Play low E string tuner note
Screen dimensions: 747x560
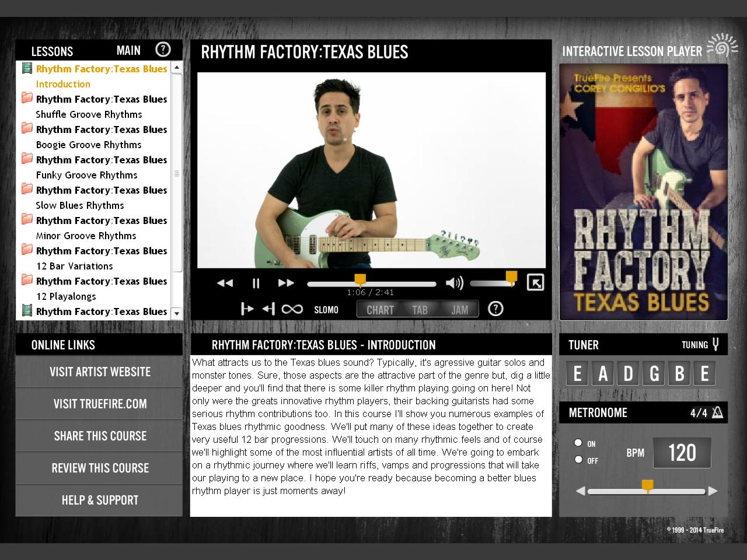577,373
